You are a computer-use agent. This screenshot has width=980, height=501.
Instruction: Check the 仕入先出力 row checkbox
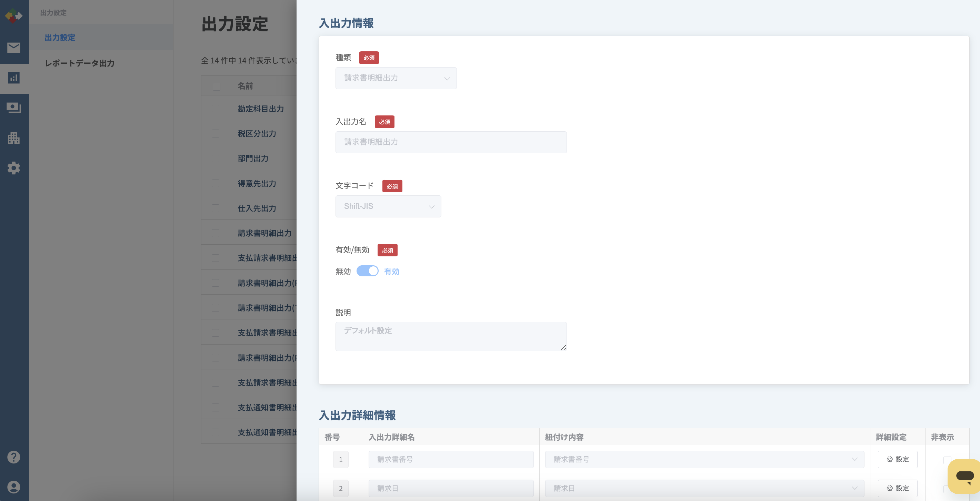pyautogui.click(x=215, y=208)
